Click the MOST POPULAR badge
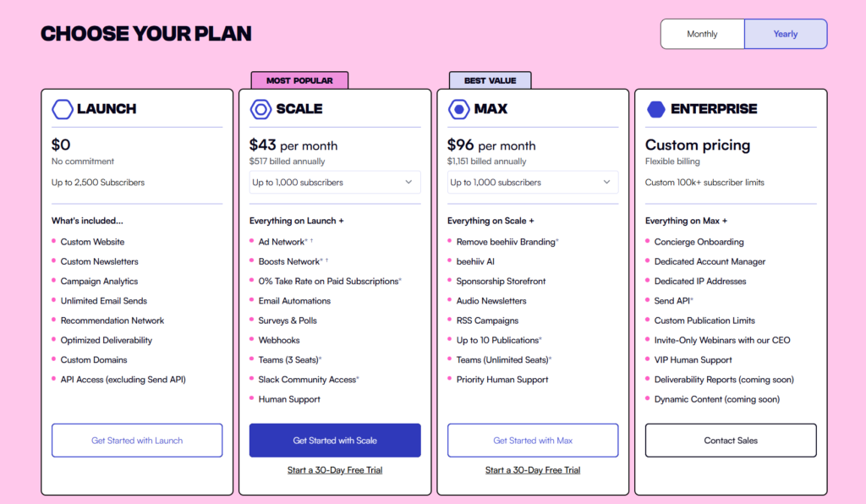This screenshot has width=866, height=504. (x=299, y=79)
